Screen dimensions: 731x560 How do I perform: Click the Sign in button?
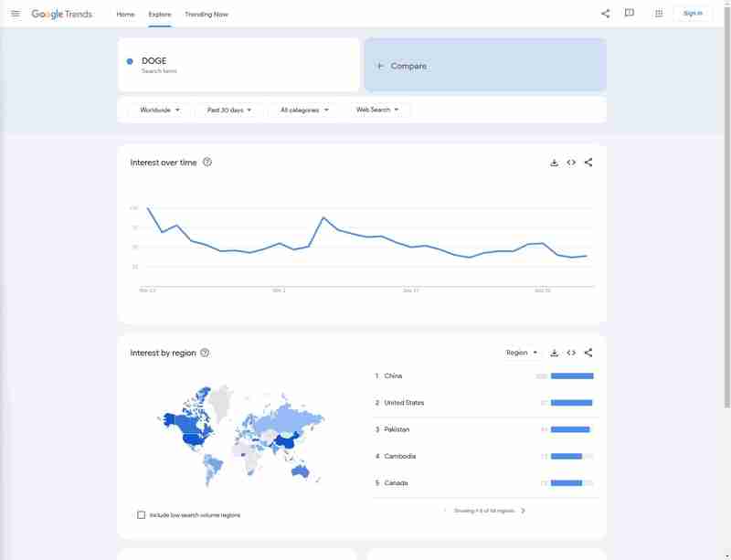coord(693,13)
